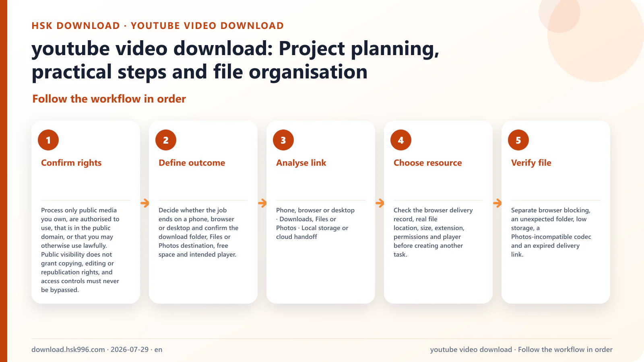Click the subtitle 'Follow the workflow in order'

(109, 99)
